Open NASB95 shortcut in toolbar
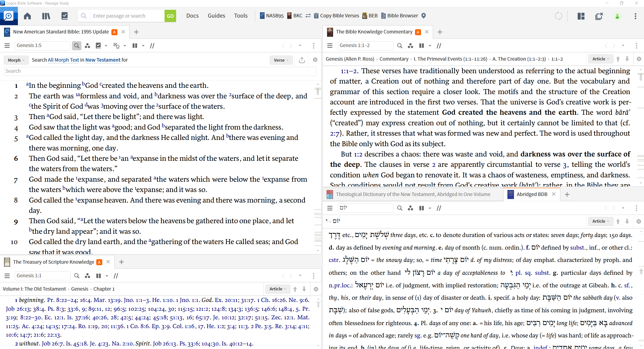Viewport: 644px width, 349px height. (272, 16)
